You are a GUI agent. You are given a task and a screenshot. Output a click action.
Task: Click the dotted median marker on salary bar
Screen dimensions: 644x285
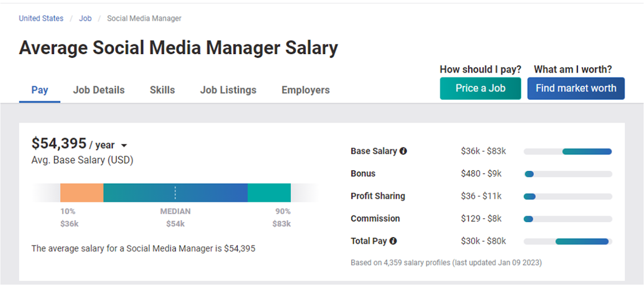(x=175, y=193)
